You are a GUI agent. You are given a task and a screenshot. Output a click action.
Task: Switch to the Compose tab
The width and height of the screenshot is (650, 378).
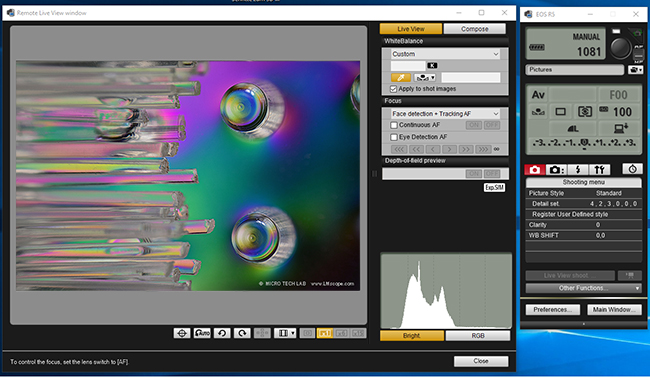(x=475, y=29)
